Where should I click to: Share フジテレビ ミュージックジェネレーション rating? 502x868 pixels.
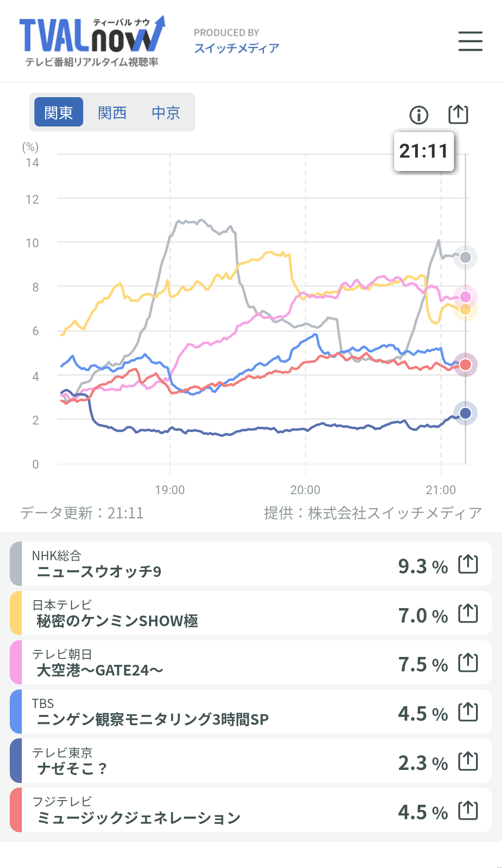(468, 810)
